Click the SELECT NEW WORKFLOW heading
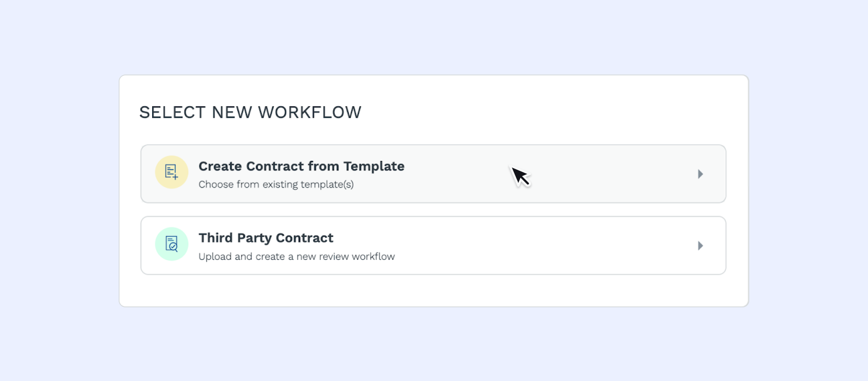The width and height of the screenshot is (868, 381). [250, 112]
